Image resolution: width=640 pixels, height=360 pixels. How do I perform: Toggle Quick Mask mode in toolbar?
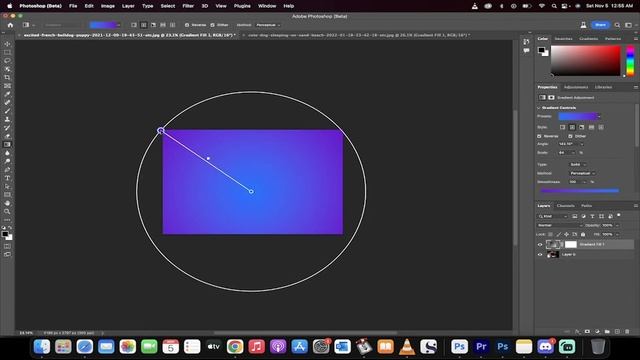7,246
